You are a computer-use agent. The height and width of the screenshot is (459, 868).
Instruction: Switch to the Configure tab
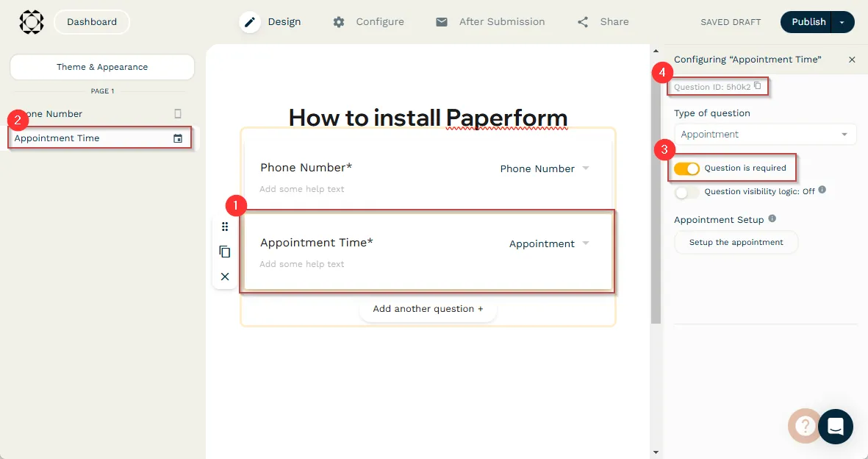[x=368, y=22]
